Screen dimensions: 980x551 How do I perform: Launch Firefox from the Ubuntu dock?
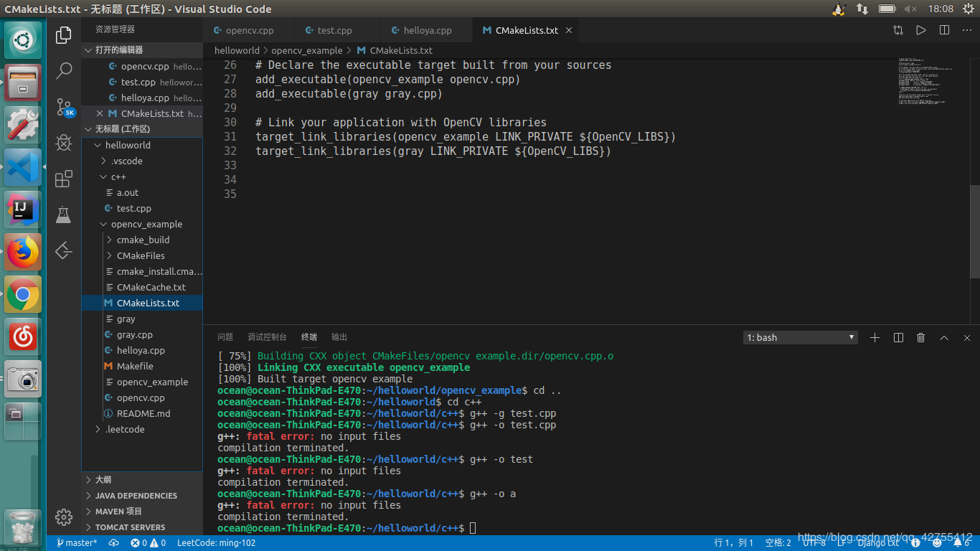click(x=23, y=252)
